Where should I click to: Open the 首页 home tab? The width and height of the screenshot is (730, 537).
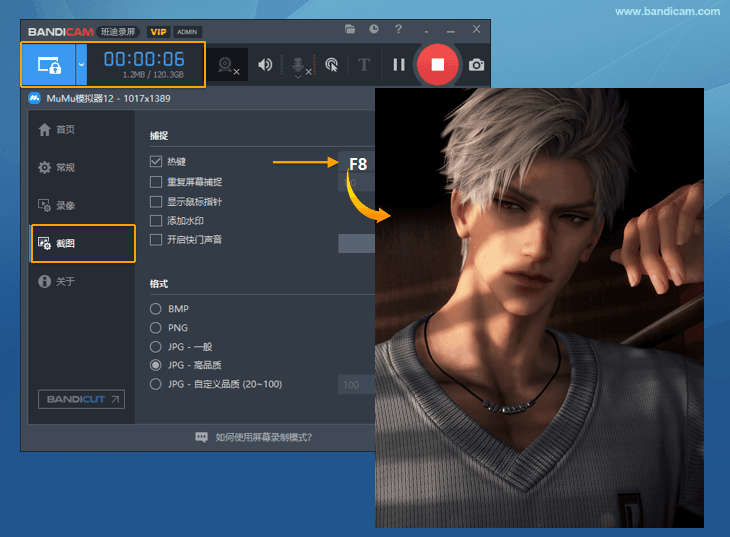point(82,129)
